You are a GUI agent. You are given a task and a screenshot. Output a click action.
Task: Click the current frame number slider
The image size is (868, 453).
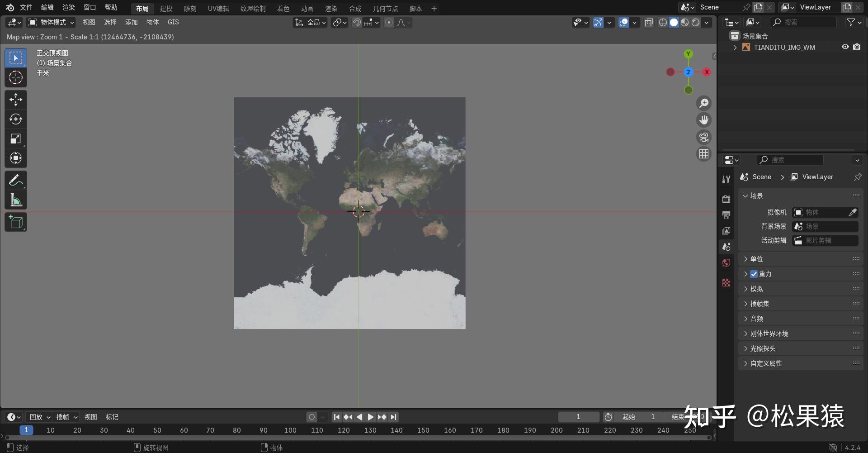579,417
